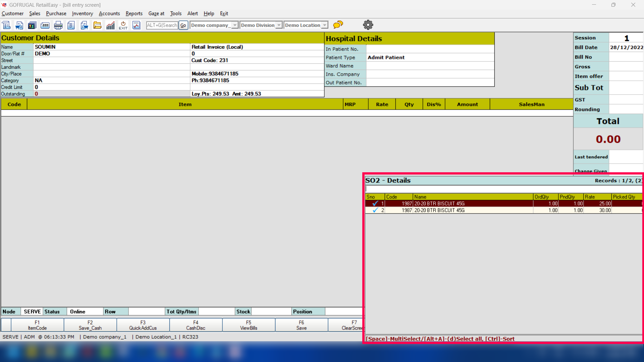This screenshot has width=644, height=362.
Task: Open the Reports menu
Action: 134,13
